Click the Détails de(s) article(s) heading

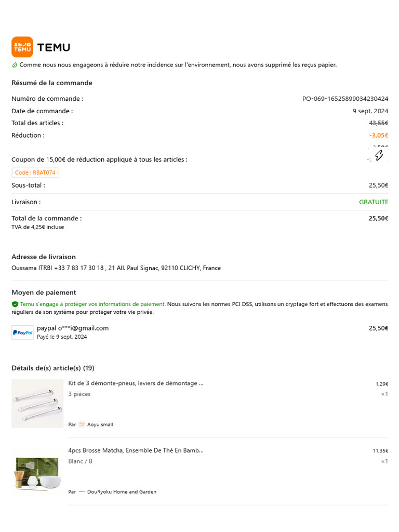(53, 368)
